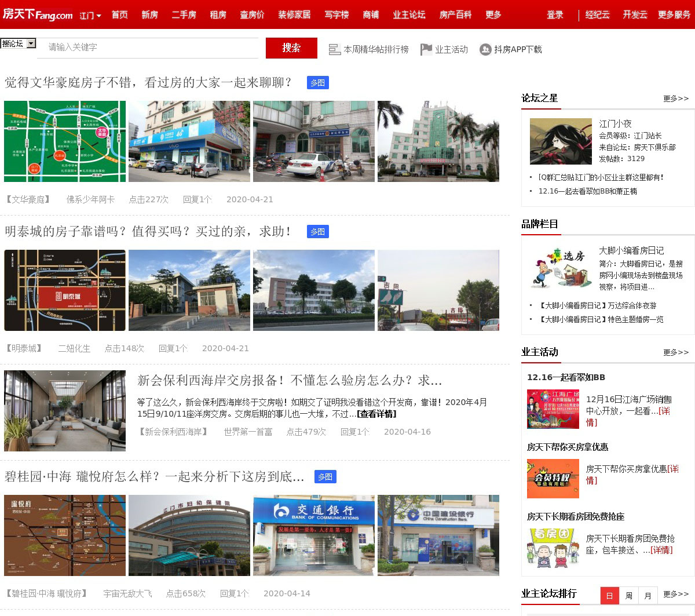Expand the 江门 city selector
This screenshot has width=695, height=616.
click(x=90, y=16)
